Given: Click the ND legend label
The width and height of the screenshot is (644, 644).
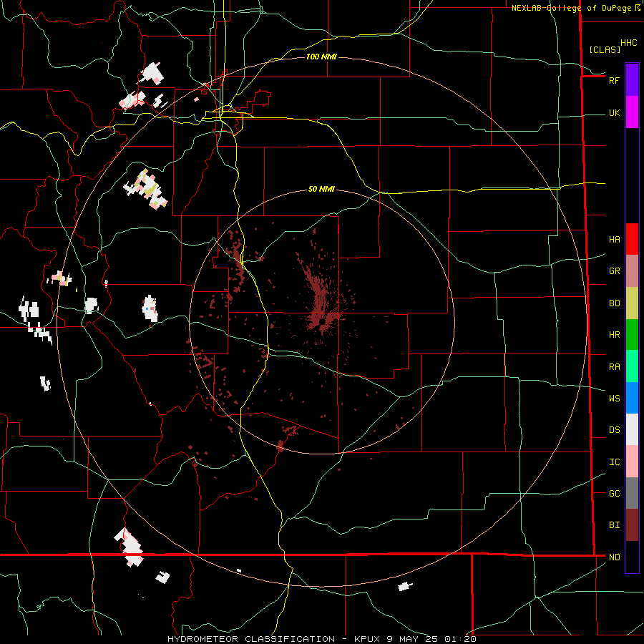Looking at the screenshot, I should 614,557.
